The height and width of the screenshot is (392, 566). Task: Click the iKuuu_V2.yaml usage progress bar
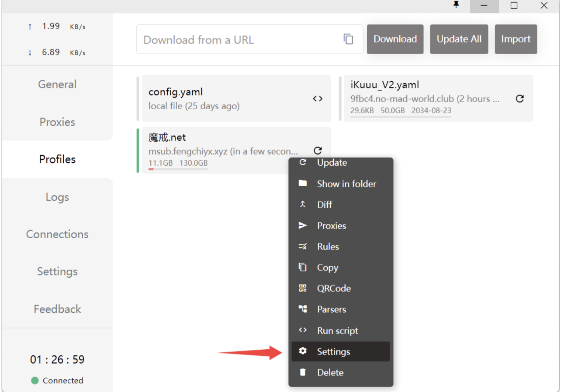pyautogui.click(x=401, y=117)
